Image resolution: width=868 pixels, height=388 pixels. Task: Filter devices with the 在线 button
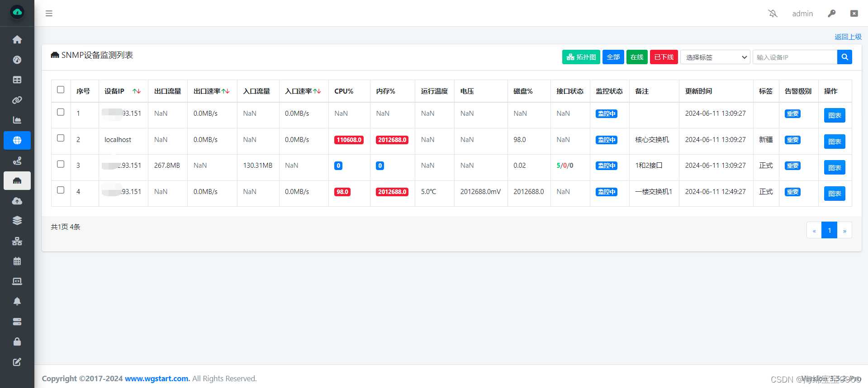tap(637, 57)
